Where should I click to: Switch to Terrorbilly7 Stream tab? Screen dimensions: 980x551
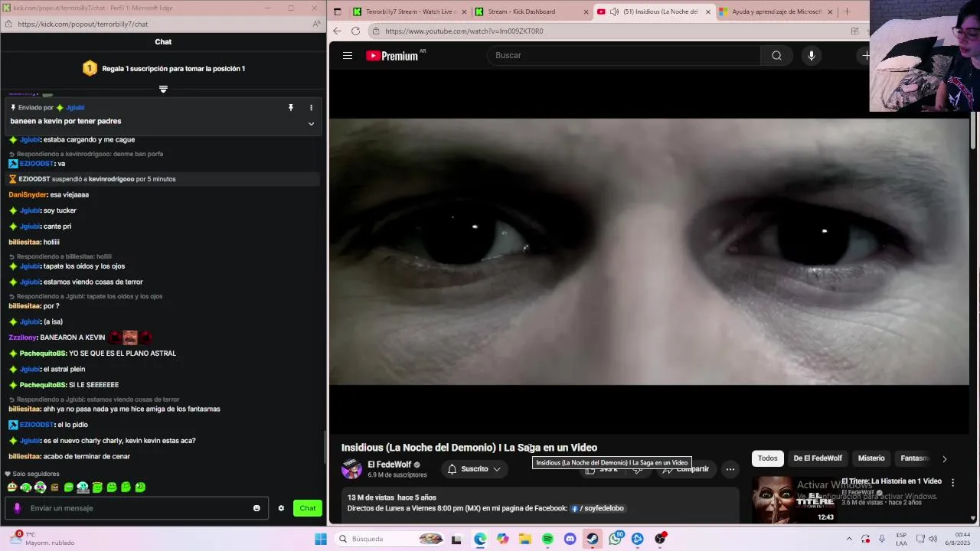coord(408,11)
